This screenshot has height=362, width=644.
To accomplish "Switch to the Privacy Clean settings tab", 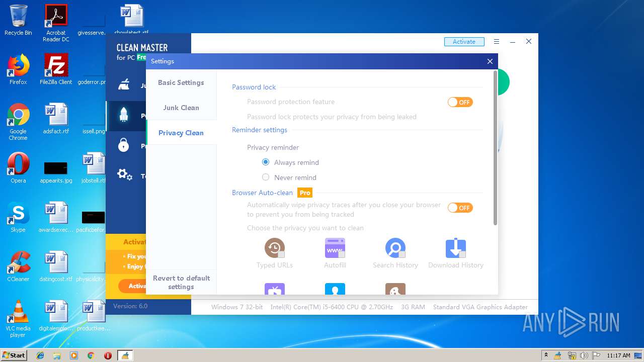I will 181,133.
